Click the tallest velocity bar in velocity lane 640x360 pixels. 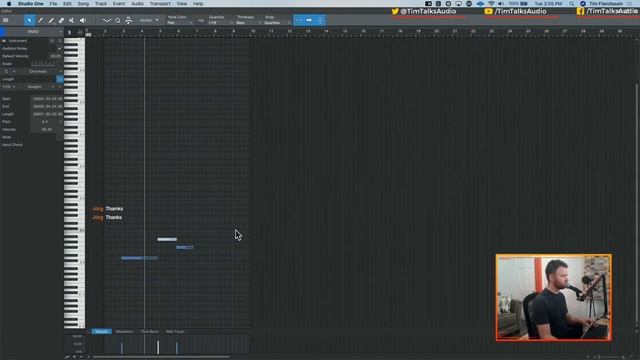point(158,347)
